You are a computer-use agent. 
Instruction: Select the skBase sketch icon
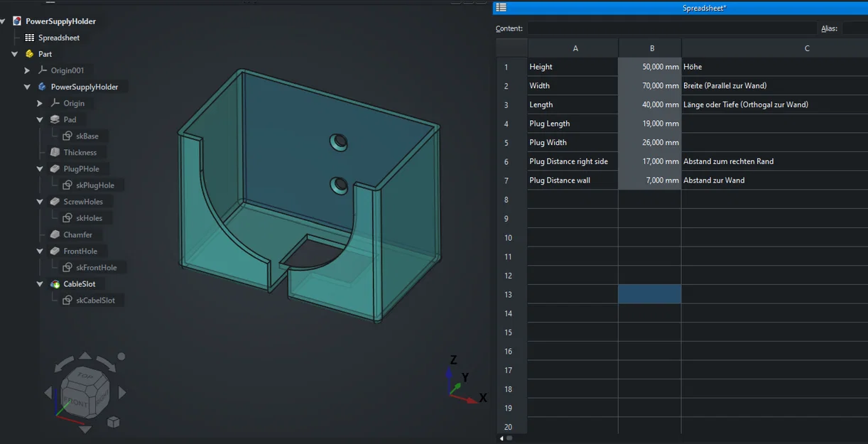point(69,136)
